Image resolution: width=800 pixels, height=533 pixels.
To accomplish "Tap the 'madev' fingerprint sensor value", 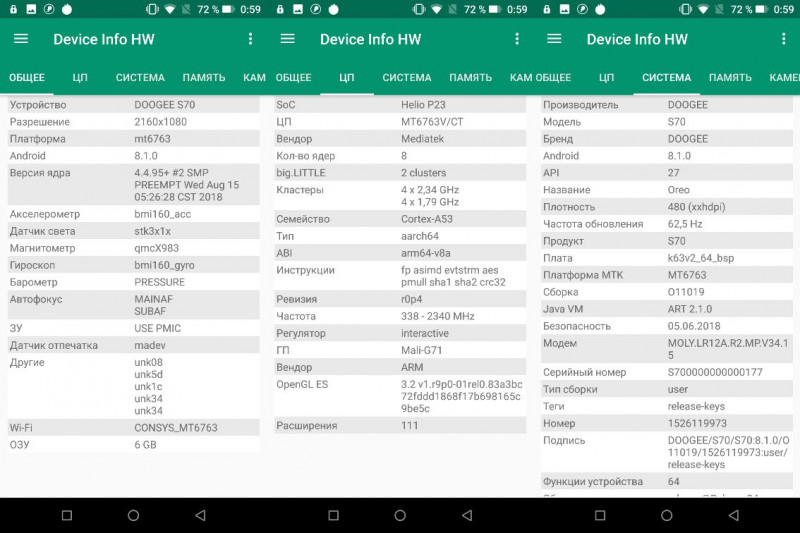I will (150, 345).
